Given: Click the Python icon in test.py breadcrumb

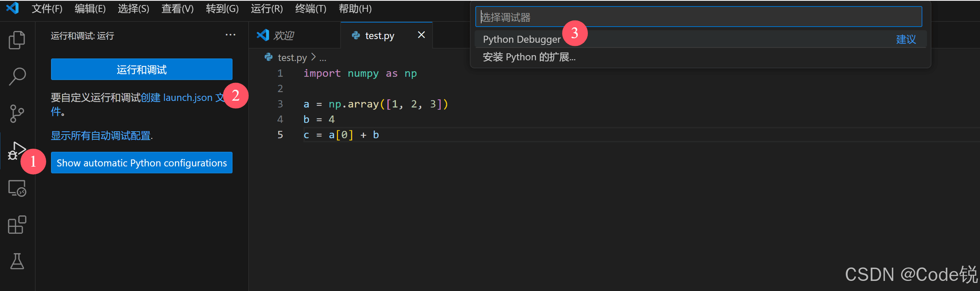Looking at the screenshot, I should (268, 58).
